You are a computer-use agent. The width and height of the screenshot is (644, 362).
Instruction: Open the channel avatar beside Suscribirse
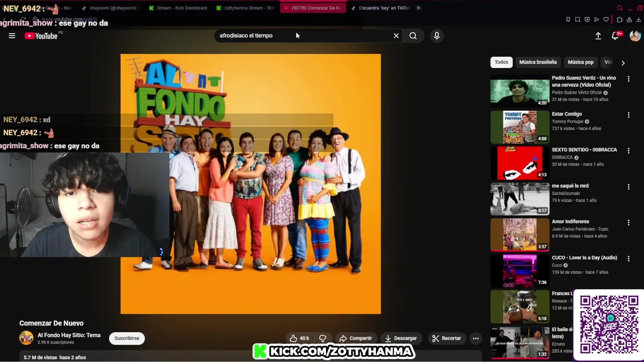[x=26, y=338]
